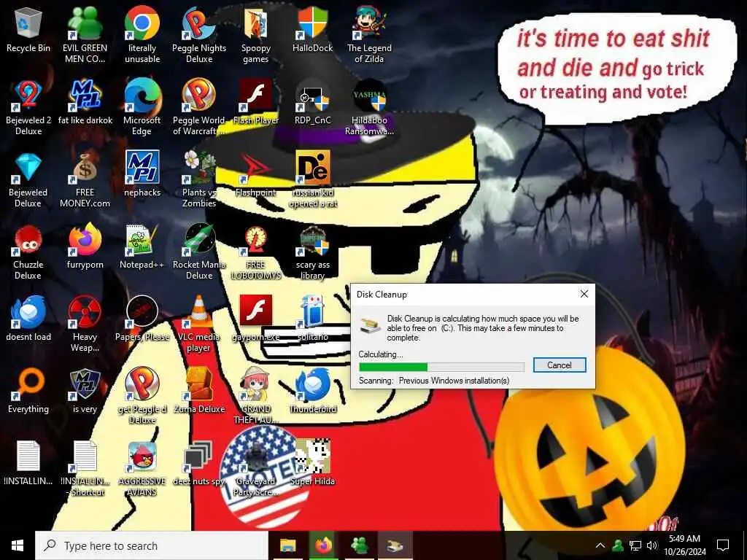
Task: Click the fat like darkok icon
Action: tap(85, 96)
